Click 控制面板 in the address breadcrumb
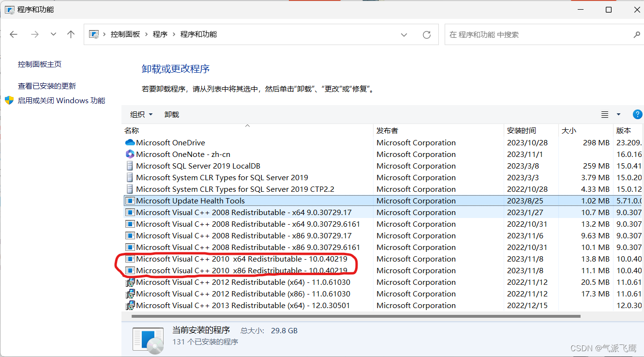The height and width of the screenshot is (357, 644). click(125, 34)
